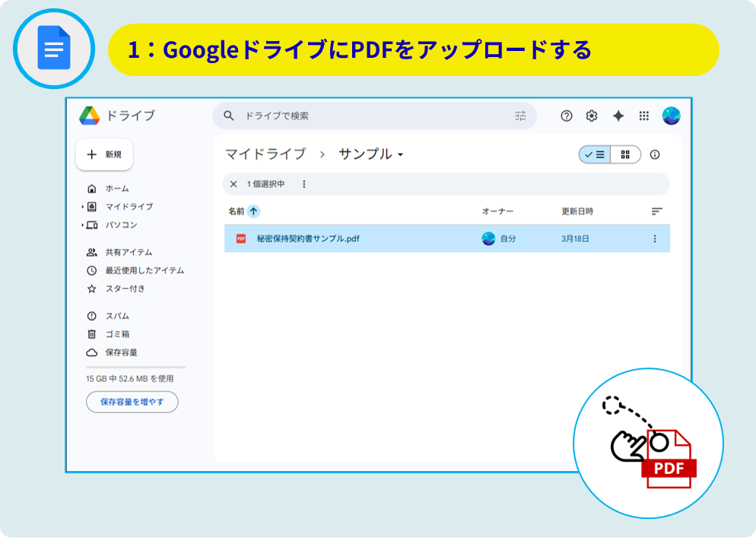Click the ドライブで検索 search field
The image size is (756, 538).
tap(373, 116)
